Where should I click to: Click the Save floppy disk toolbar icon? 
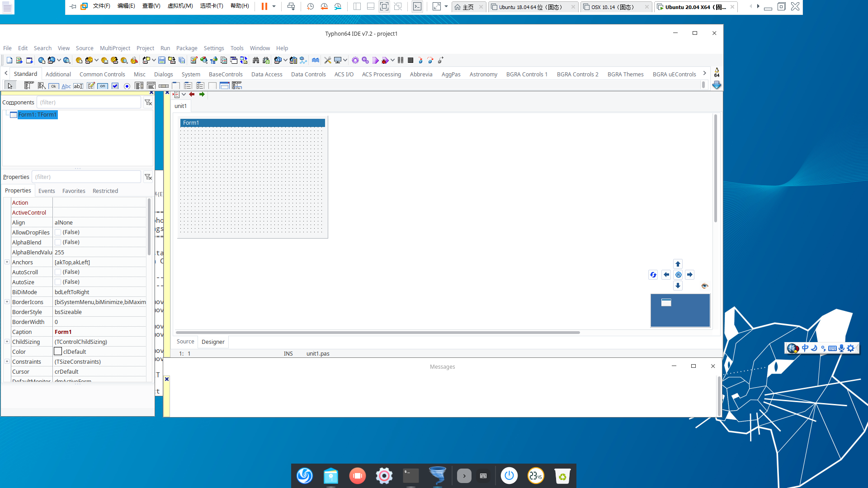(x=161, y=60)
